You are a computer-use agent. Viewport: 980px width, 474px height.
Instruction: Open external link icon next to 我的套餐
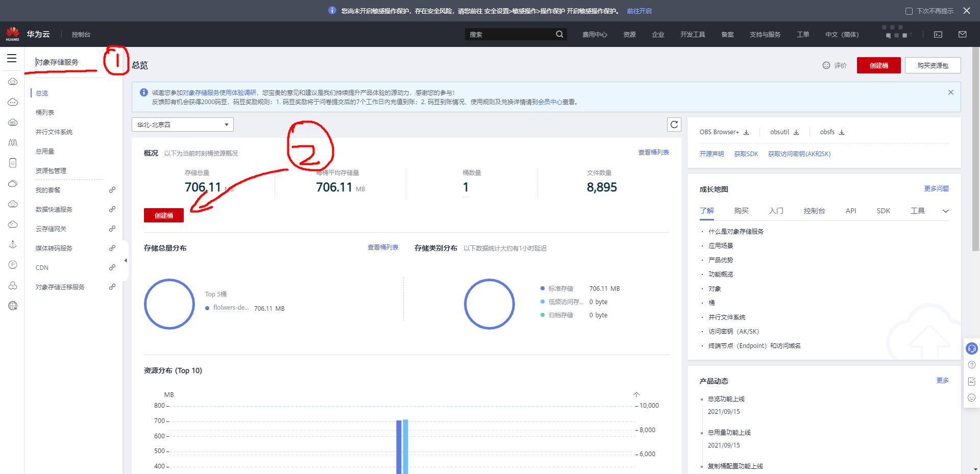point(112,190)
